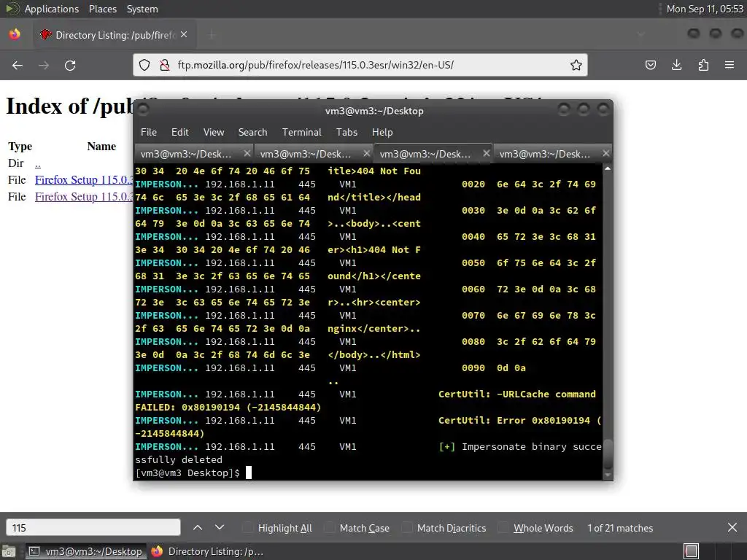747x560 pixels.
Task: Click the terminal scrollbar up arrow
Action: 608,168
